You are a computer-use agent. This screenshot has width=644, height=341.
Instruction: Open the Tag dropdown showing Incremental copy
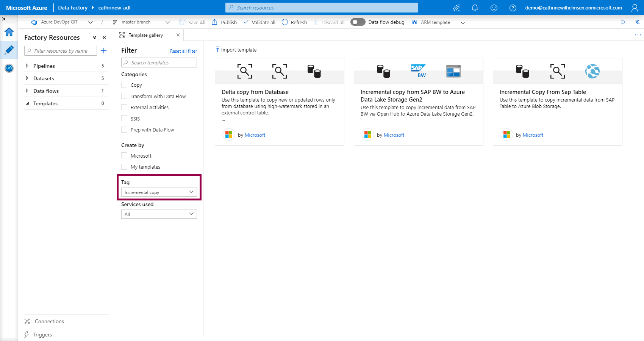coord(159,192)
